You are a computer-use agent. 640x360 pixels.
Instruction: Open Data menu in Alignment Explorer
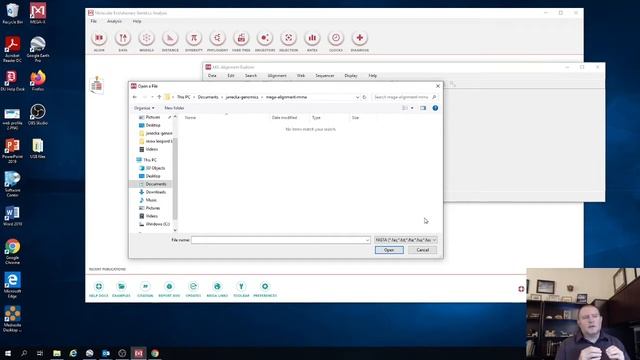coord(212,76)
